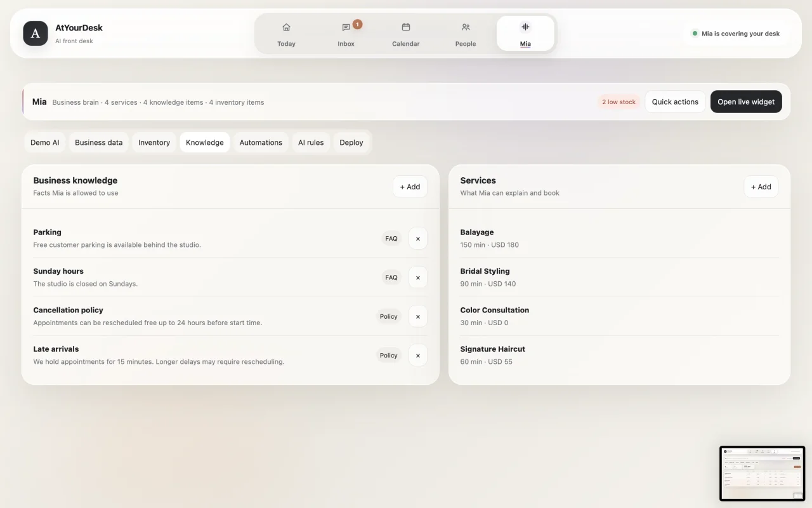812x508 pixels.
Task: Open the Today home icon
Action: coord(286,27)
